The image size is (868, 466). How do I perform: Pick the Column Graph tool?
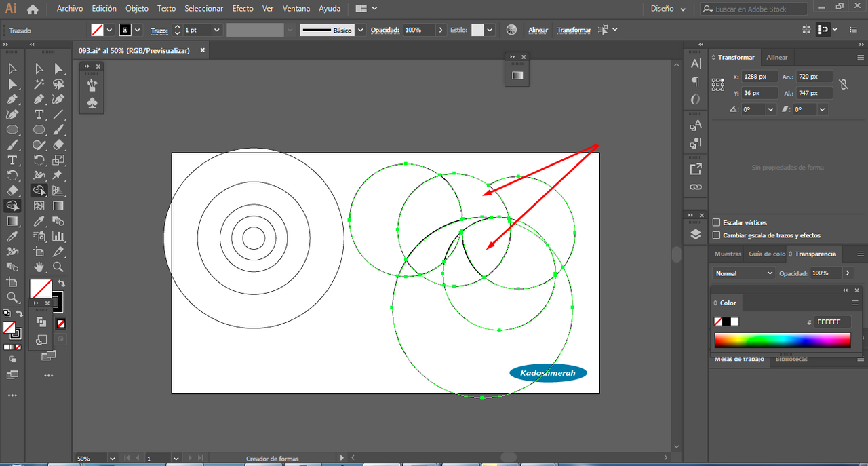tap(58, 237)
